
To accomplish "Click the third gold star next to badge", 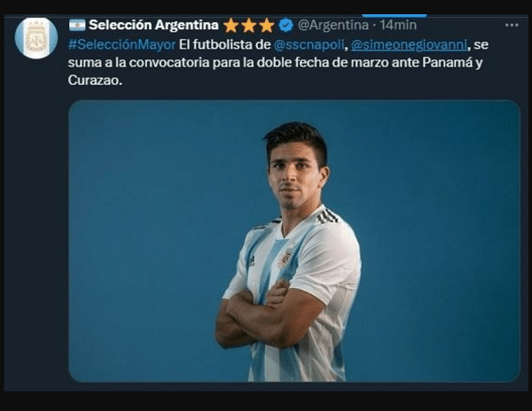I will (267, 26).
